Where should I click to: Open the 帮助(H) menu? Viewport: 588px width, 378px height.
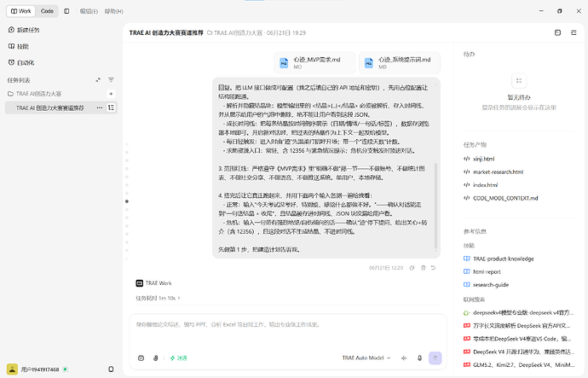114,11
